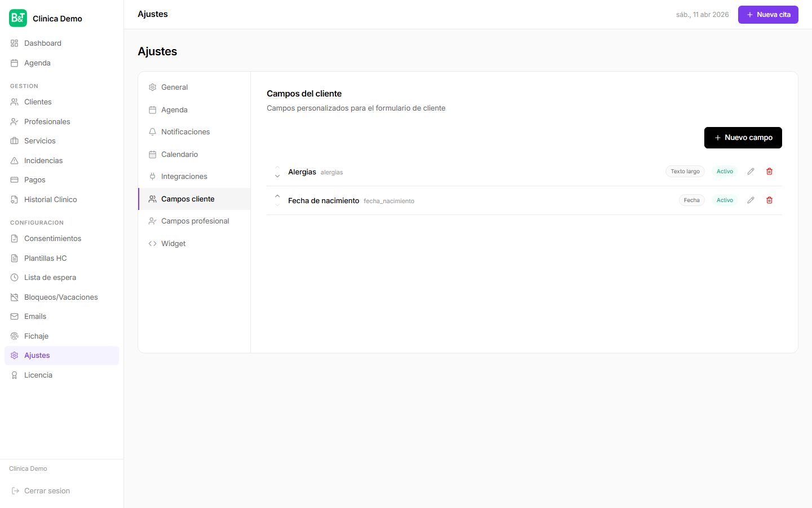Click the ribbon icon beside Licencia
Image resolution: width=812 pixels, height=508 pixels.
tap(15, 375)
